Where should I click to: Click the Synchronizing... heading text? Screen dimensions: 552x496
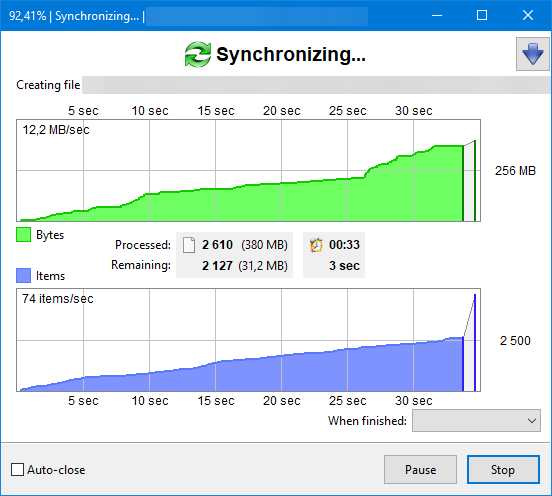(x=291, y=55)
